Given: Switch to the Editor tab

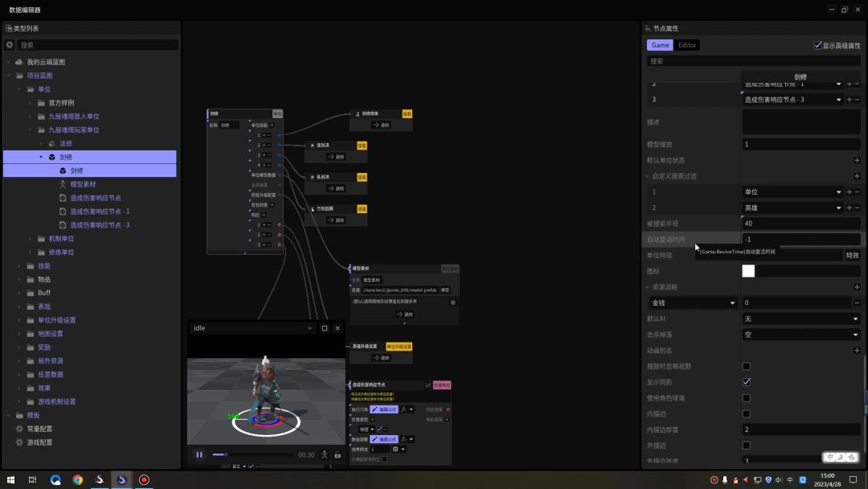Looking at the screenshot, I should pyautogui.click(x=687, y=45).
